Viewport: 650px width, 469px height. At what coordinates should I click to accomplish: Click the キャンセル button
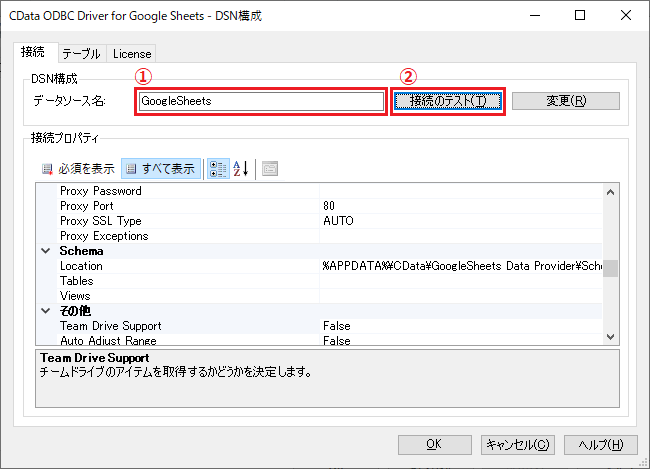(515, 444)
